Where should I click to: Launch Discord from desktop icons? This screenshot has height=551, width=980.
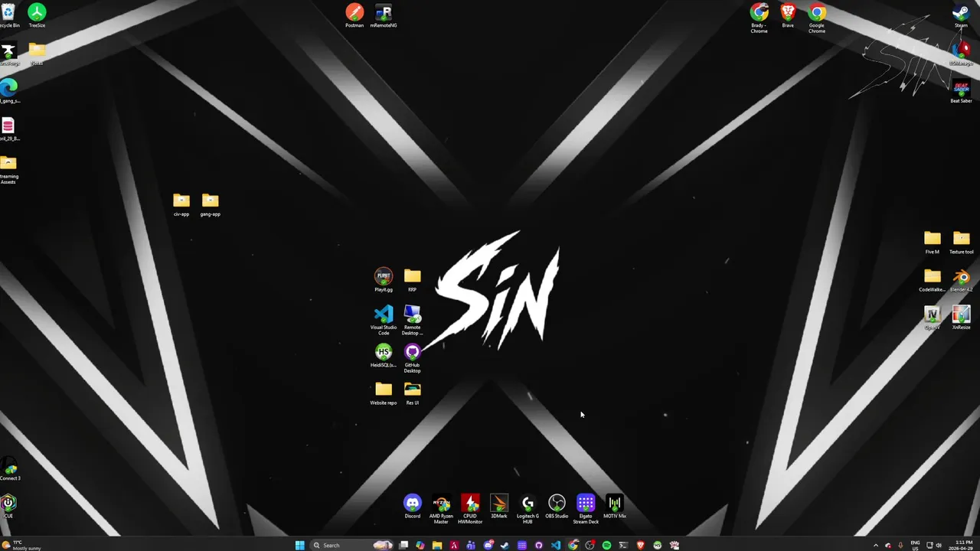pos(413,507)
